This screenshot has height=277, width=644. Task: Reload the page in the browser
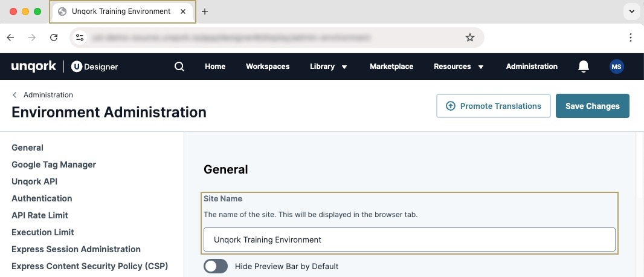pos(53,38)
